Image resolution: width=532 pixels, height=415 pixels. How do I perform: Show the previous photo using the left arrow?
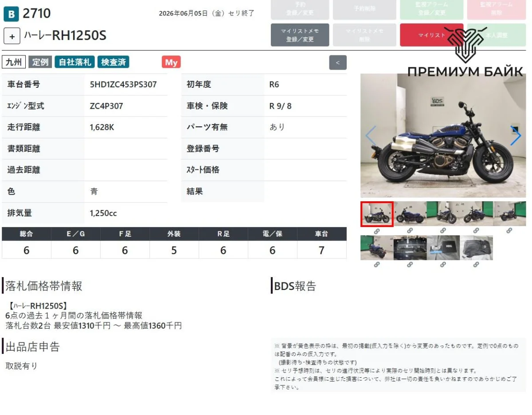tap(371, 136)
